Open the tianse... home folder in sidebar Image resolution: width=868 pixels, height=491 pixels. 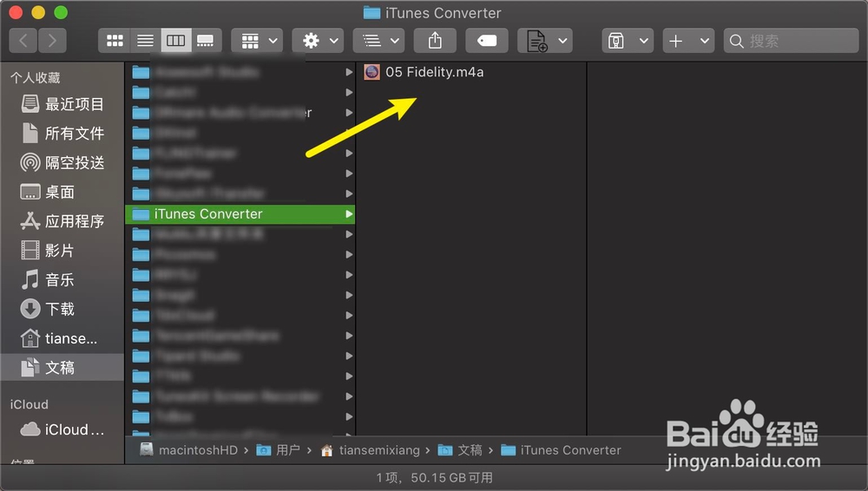(62, 338)
